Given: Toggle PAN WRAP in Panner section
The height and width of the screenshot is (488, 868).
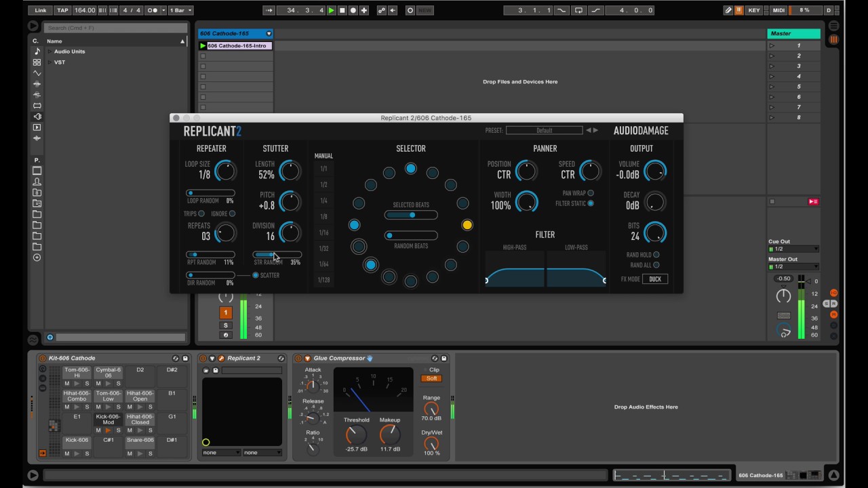Looking at the screenshot, I should tap(591, 193).
